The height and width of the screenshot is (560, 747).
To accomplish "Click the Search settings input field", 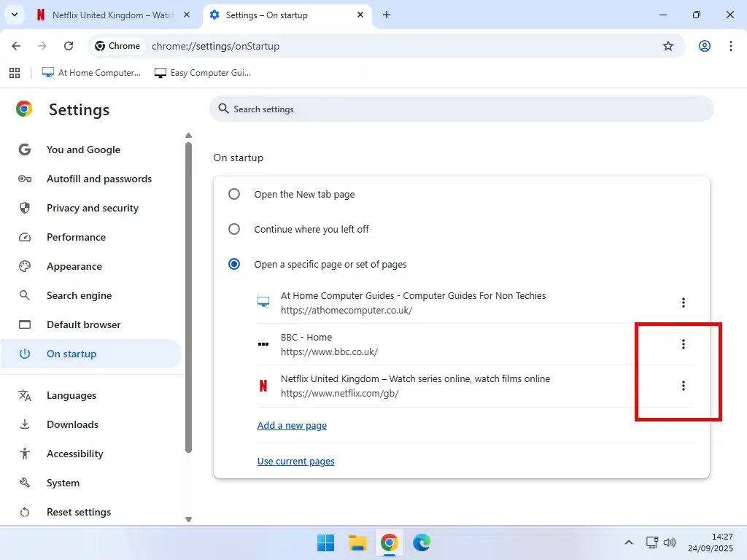I will [467, 109].
